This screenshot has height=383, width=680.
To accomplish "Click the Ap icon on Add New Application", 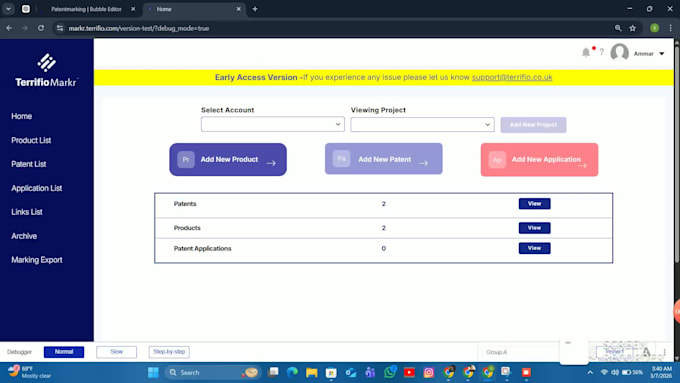I will coord(497,160).
